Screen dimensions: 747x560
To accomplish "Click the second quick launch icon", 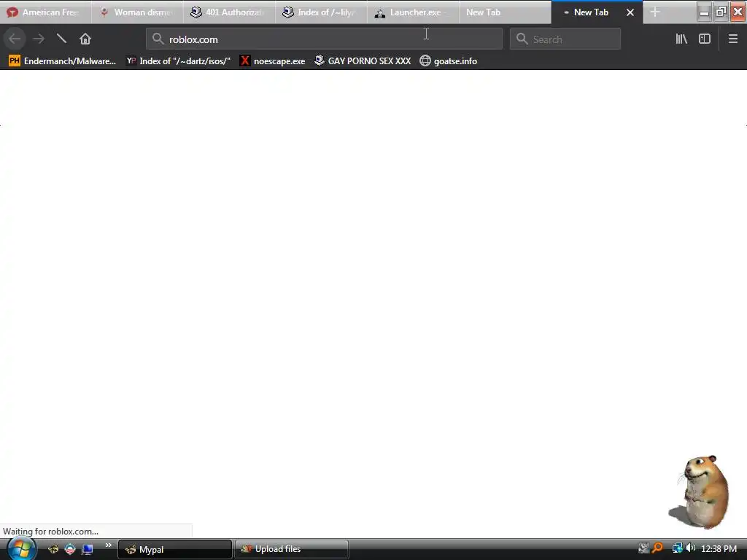I will (x=70, y=550).
